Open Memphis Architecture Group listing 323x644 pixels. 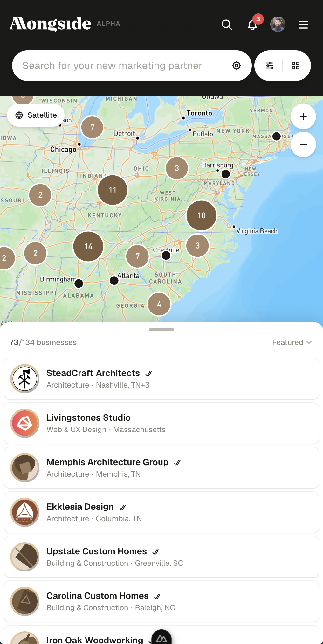point(161,468)
